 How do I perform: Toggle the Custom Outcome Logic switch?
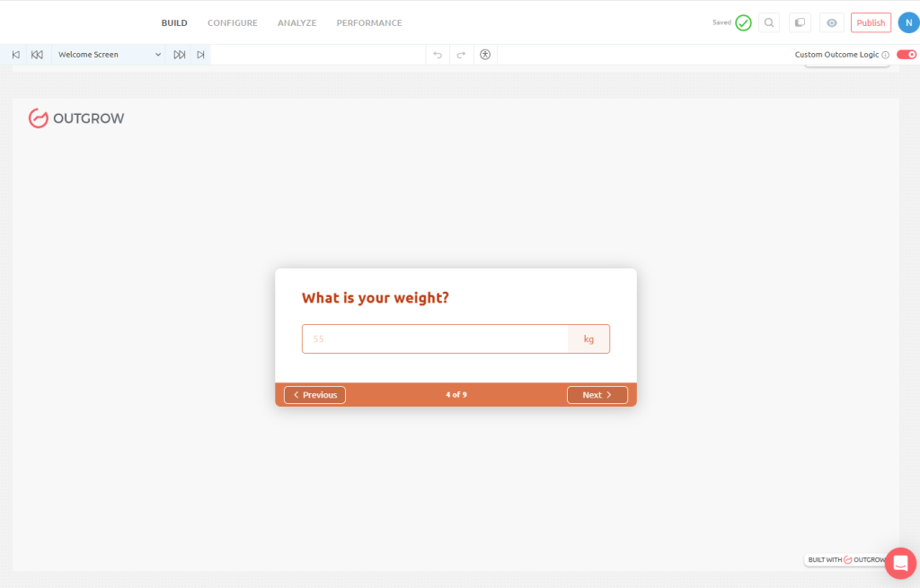(x=906, y=55)
